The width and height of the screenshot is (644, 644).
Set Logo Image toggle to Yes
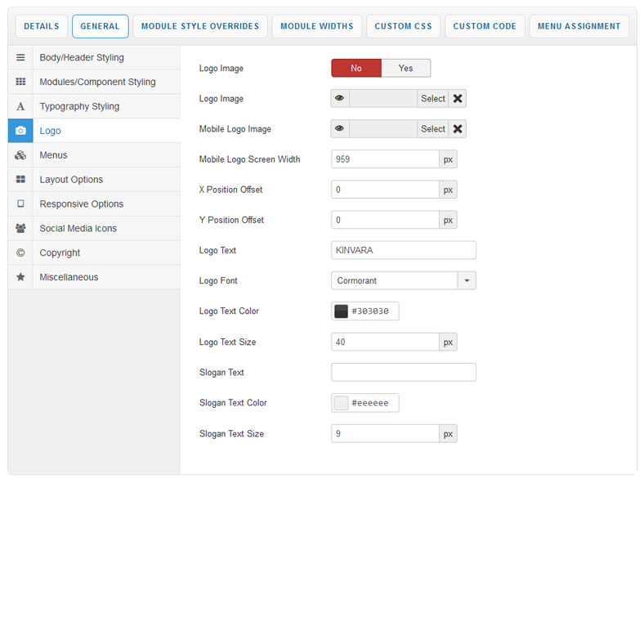[405, 69]
